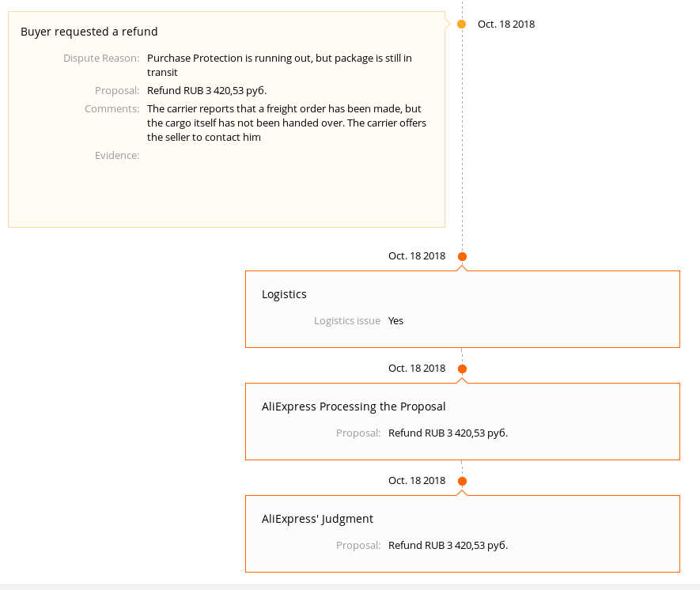Click the date beside the yellow timeline dot
This screenshot has width=700, height=590.
point(506,25)
